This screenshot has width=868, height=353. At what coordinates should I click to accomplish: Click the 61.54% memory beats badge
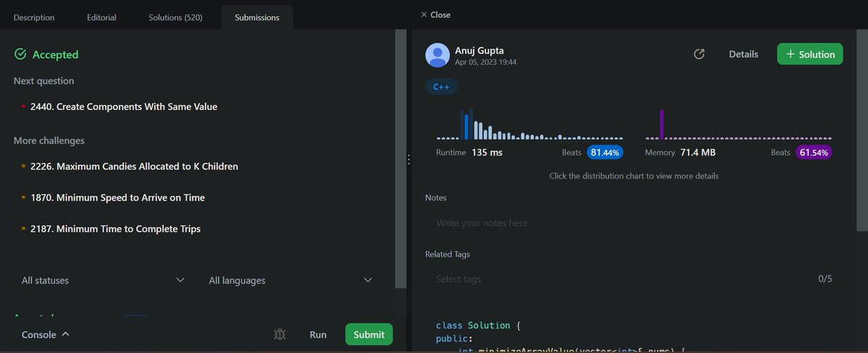(x=814, y=153)
